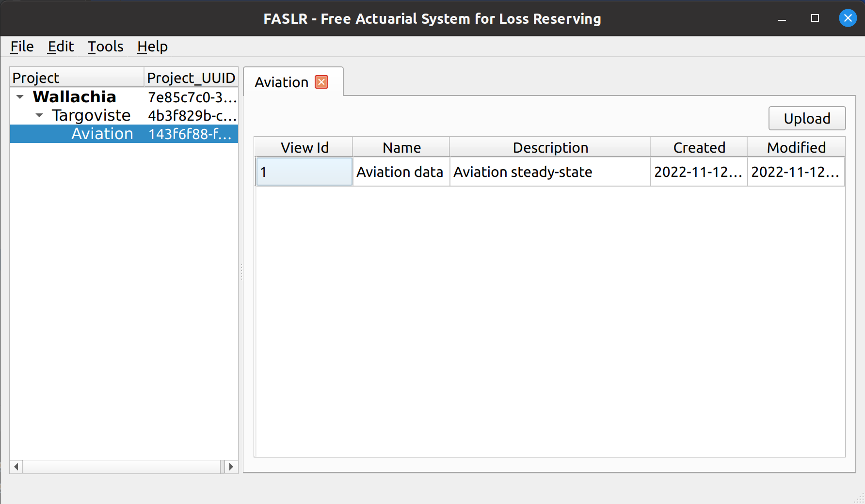The image size is (865, 504).
Task: Select the 'Aviation steady-state' description cell
Action: coord(550,172)
